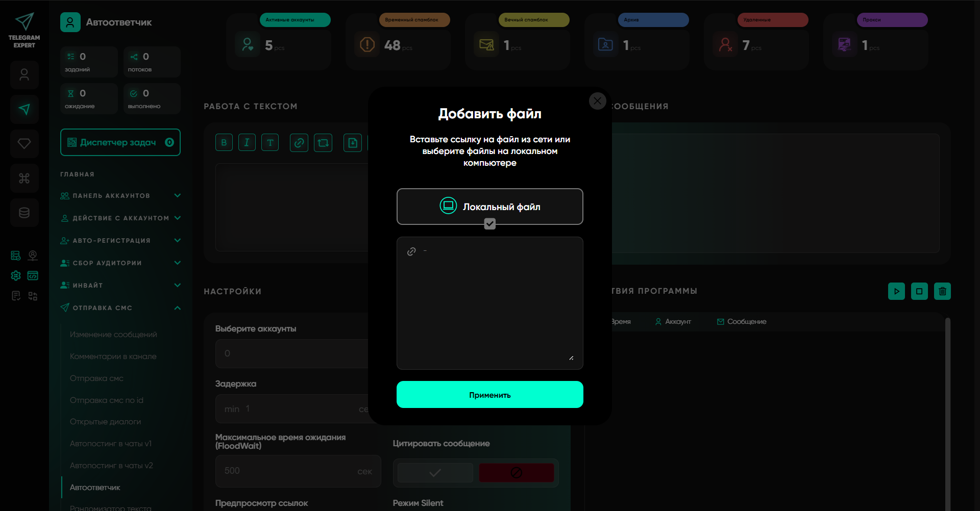Click the repeat arrows toolbar icon
Image resolution: width=980 pixels, height=511 pixels.
(x=323, y=143)
